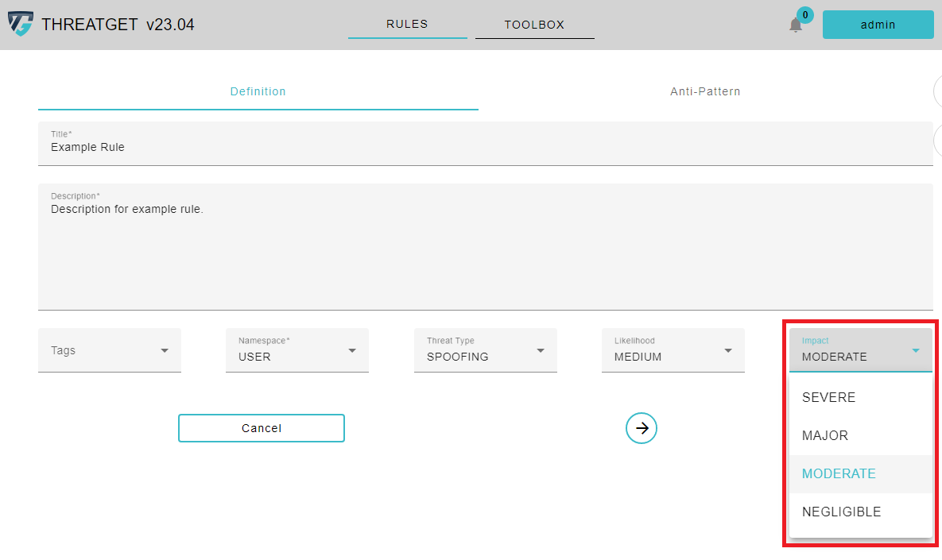Click the notification count badge
Screen dimensions: 942x560
pos(805,14)
